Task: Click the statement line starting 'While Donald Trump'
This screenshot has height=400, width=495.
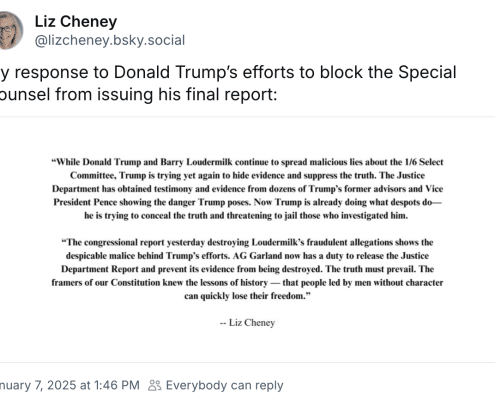Action: click(247, 162)
